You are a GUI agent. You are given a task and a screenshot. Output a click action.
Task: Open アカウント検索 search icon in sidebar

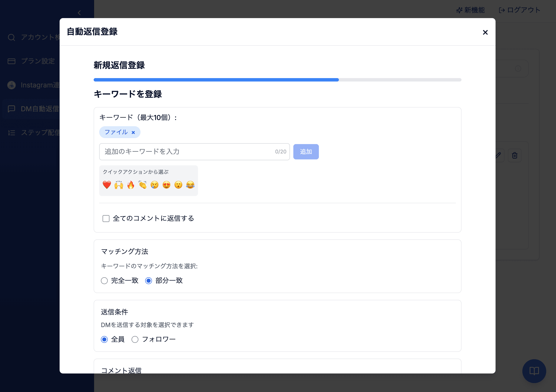(11, 37)
